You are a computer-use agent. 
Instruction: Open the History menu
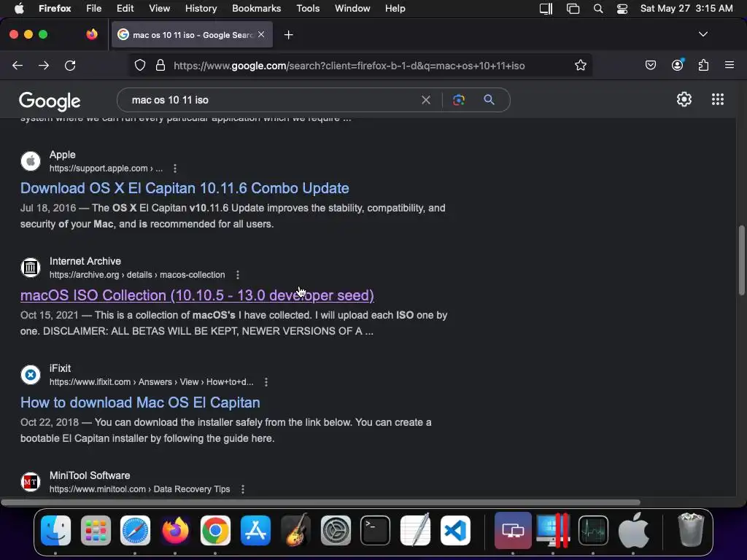201,9
